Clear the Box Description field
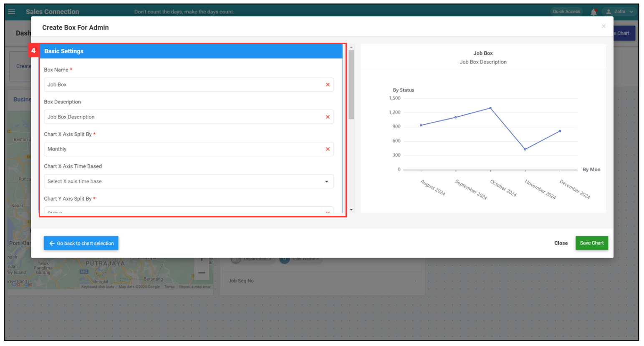Screen dimensions: 644x346 tap(328, 117)
